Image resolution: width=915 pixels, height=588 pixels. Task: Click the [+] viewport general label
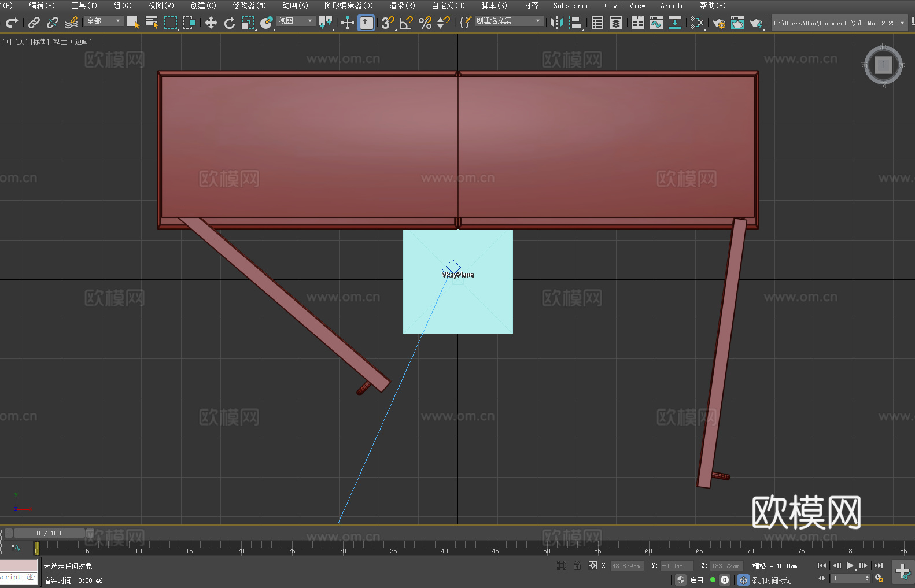(7, 42)
